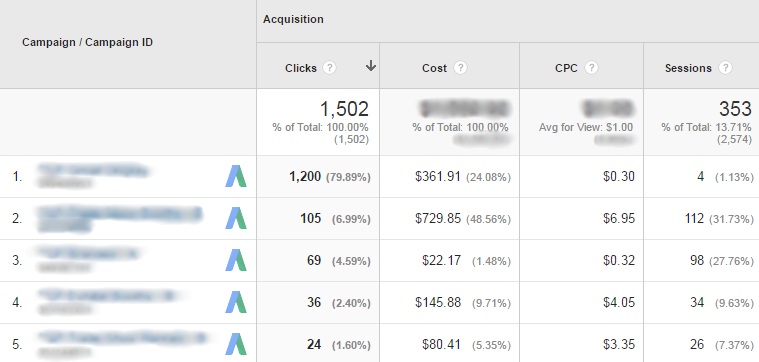Viewport: 759px width, 362px height.
Task: Sort by the CPC column header
Action: [566, 68]
